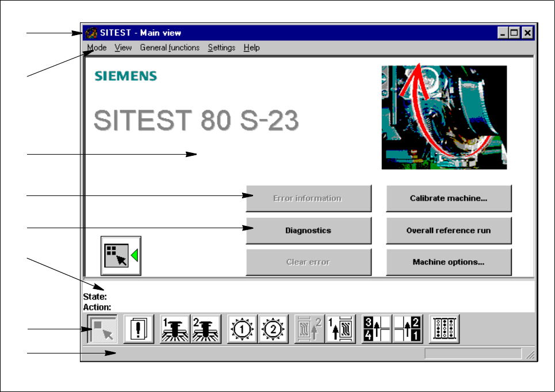Minimize the SITEST window
This screenshot has width=555, height=392.
[x=503, y=33]
